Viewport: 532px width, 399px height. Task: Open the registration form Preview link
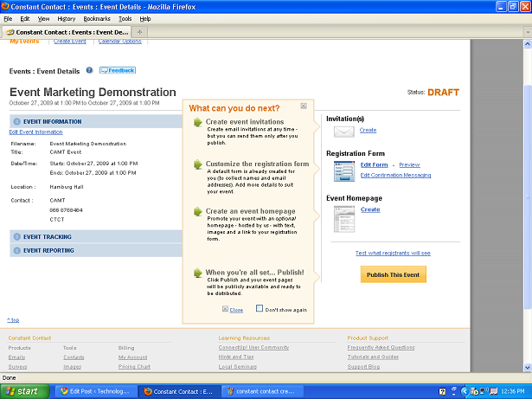point(409,165)
